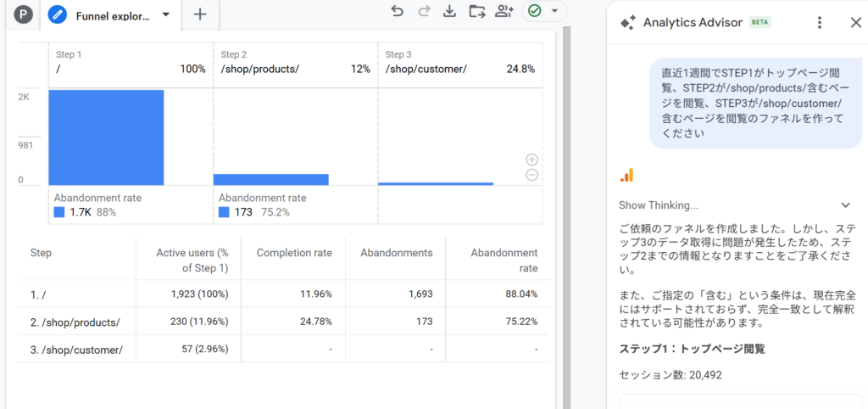
Task: Expand the Show Thinking section
Action: pyautogui.click(x=845, y=205)
